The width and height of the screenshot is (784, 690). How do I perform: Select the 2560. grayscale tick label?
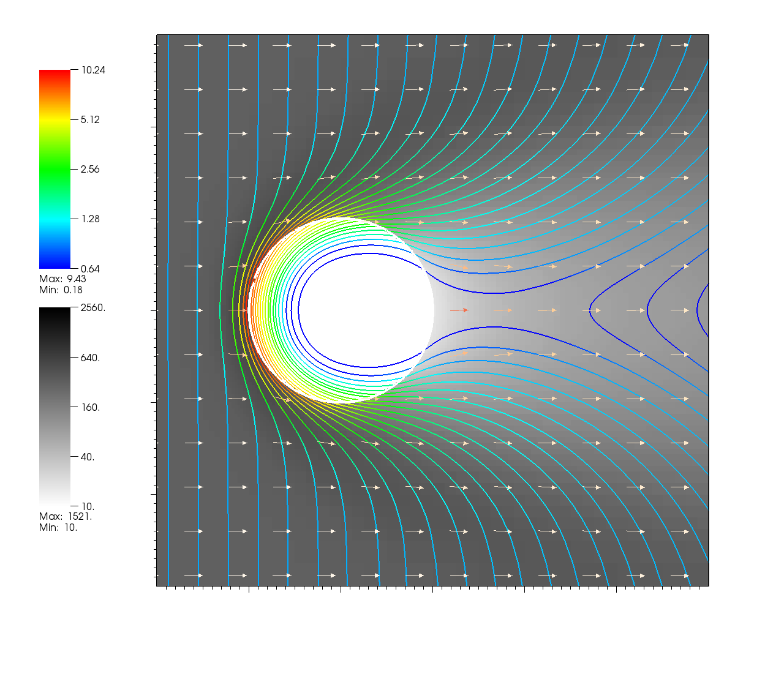pos(93,308)
